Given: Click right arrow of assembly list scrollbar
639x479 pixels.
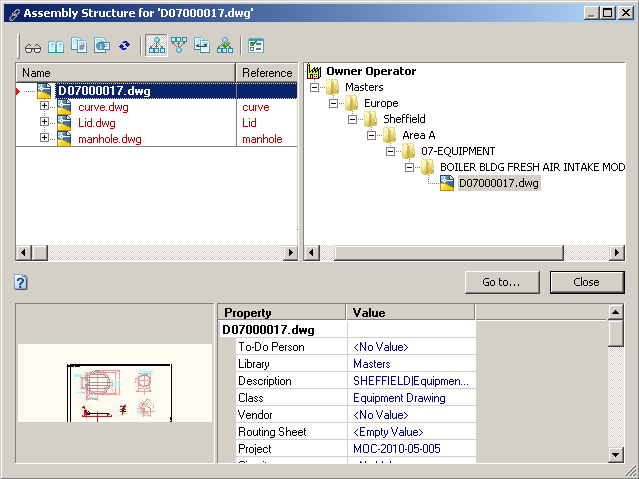Looking at the screenshot, I should (291, 252).
